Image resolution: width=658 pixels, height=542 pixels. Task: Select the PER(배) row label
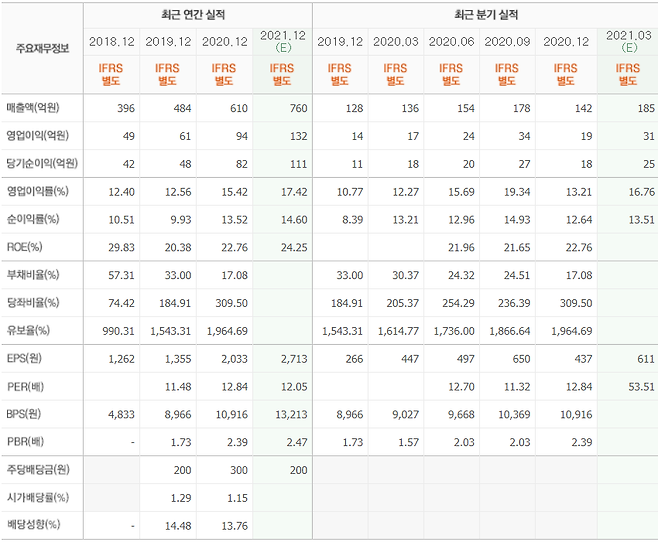[x=27, y=386]
